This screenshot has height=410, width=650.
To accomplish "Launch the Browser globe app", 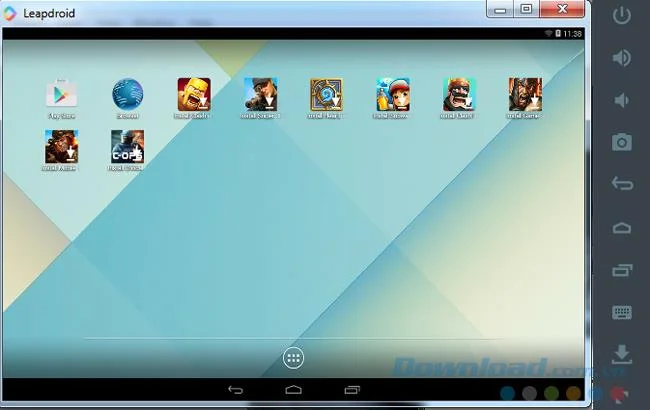I will point(128,95).
